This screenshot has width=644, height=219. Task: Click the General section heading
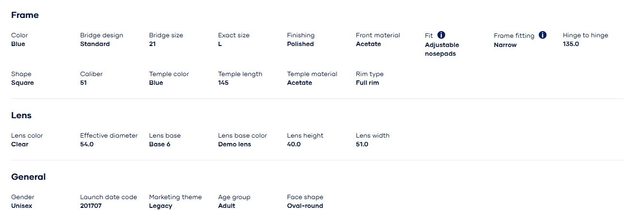coord(28,177)
